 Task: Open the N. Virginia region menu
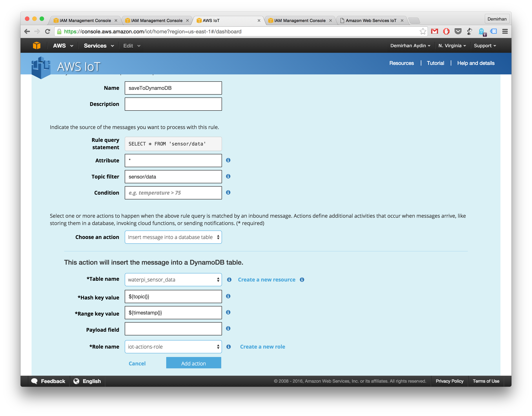(452, 46)
